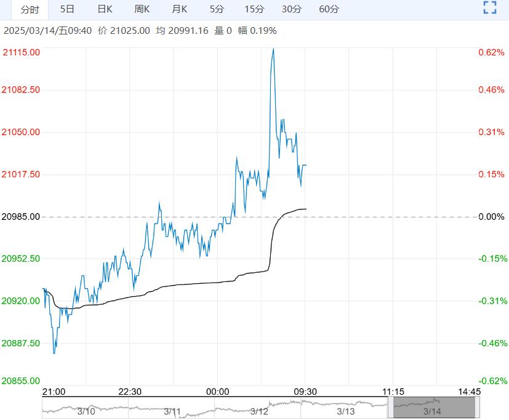509x420 pixels.
Task: Toggle fullscreen chart view icon
Action: (490, 7)
